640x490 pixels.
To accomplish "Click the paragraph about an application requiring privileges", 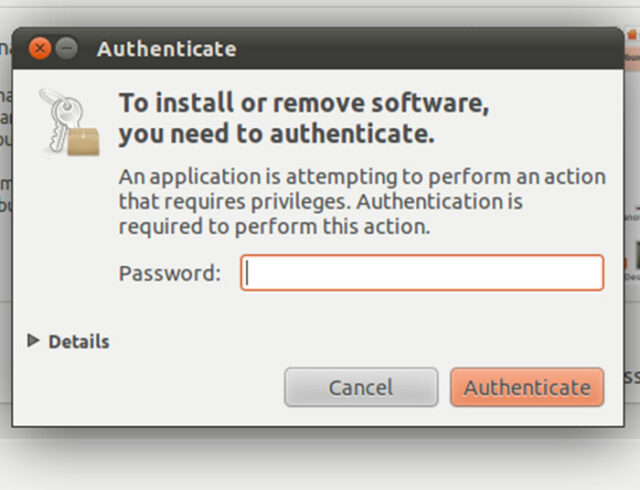I will click(x=362, y=201).
